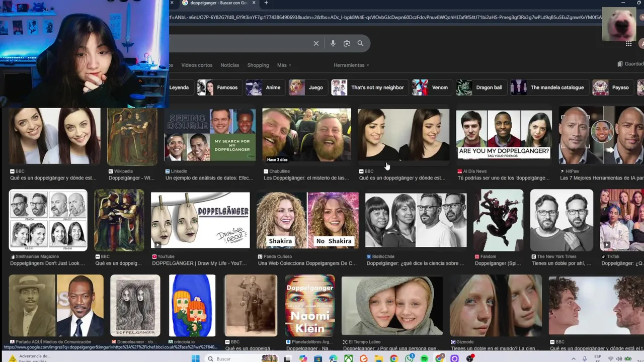This screenshot has width=644, height=362.
Task: Open the purple circle app in taskbar
Action: point(454,358)
